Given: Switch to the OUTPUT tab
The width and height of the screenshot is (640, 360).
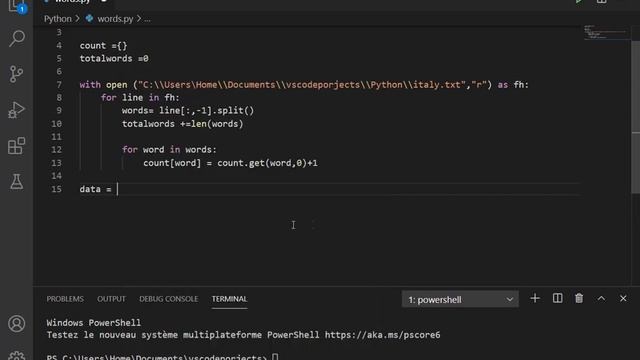Looking at the screenshot, I should tap(111, 299).
